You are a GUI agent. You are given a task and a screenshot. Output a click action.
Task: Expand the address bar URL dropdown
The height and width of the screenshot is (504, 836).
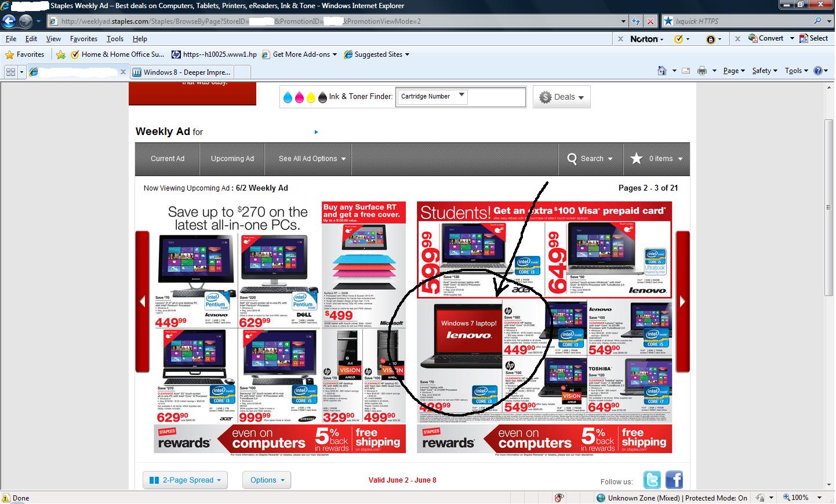pyautogui.click(x=623, y=21)
